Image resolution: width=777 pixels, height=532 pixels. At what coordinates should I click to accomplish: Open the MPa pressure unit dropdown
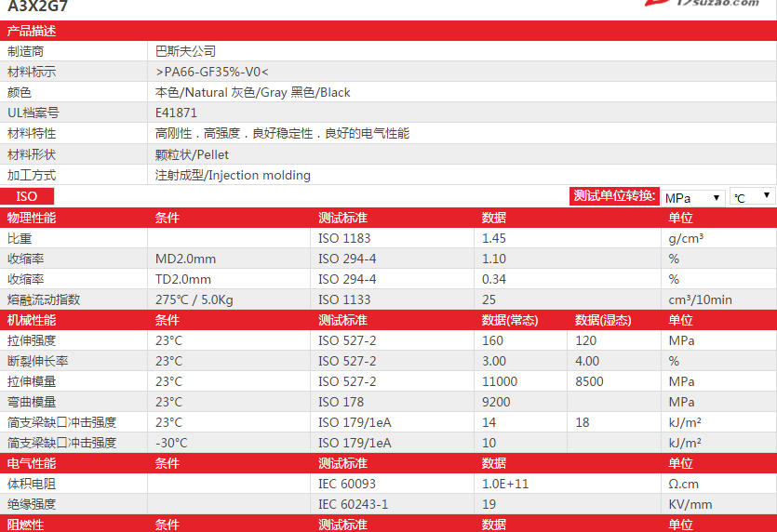692,197
